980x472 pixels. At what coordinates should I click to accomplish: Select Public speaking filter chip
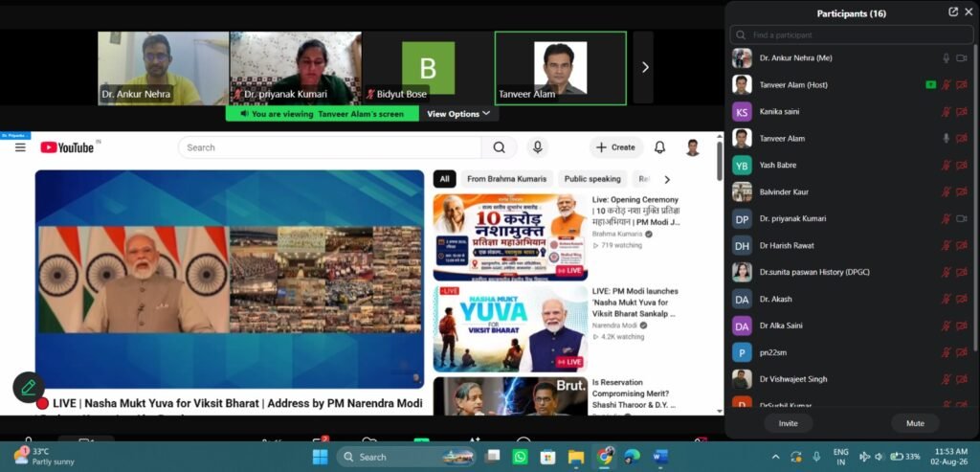click(592, 179)
